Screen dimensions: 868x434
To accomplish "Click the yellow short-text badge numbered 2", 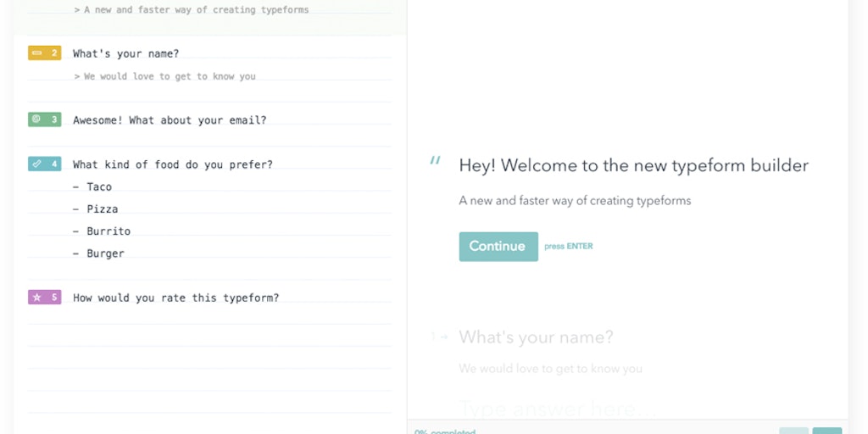I will coord(44,53).
